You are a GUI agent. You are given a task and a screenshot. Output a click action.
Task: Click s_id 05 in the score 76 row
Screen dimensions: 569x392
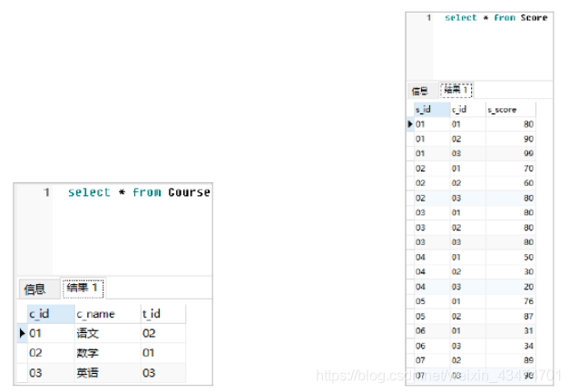(432, 301)
